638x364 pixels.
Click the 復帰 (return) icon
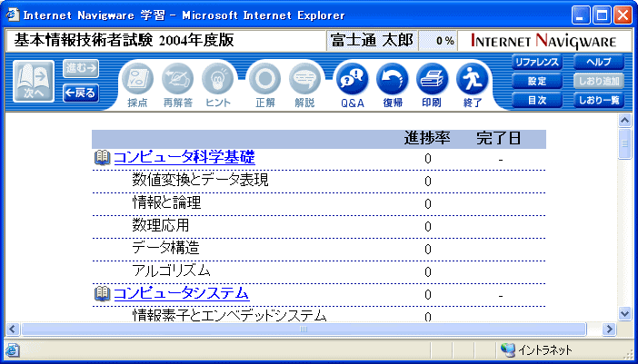pos(392,80)
